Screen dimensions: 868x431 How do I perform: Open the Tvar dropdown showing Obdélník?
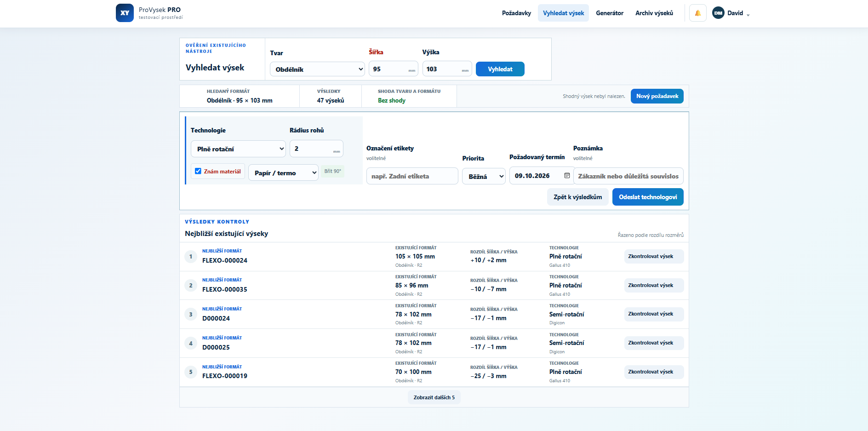click(318, 69)
